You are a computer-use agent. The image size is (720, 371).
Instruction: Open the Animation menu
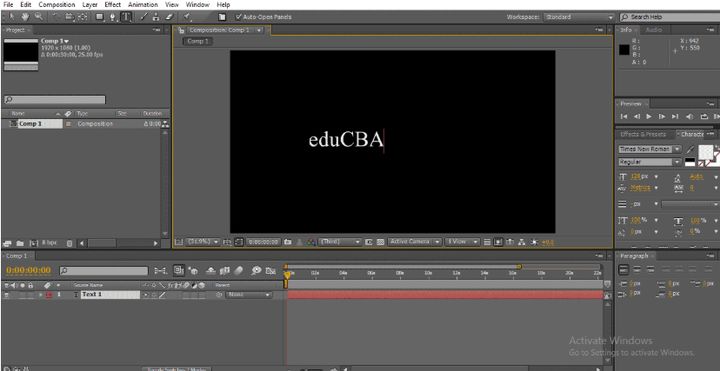143,5
